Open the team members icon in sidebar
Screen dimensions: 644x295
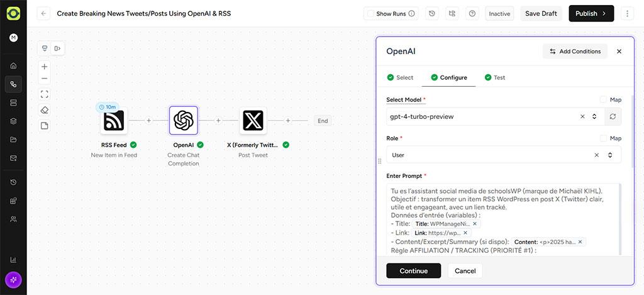(x=13, y=219)
